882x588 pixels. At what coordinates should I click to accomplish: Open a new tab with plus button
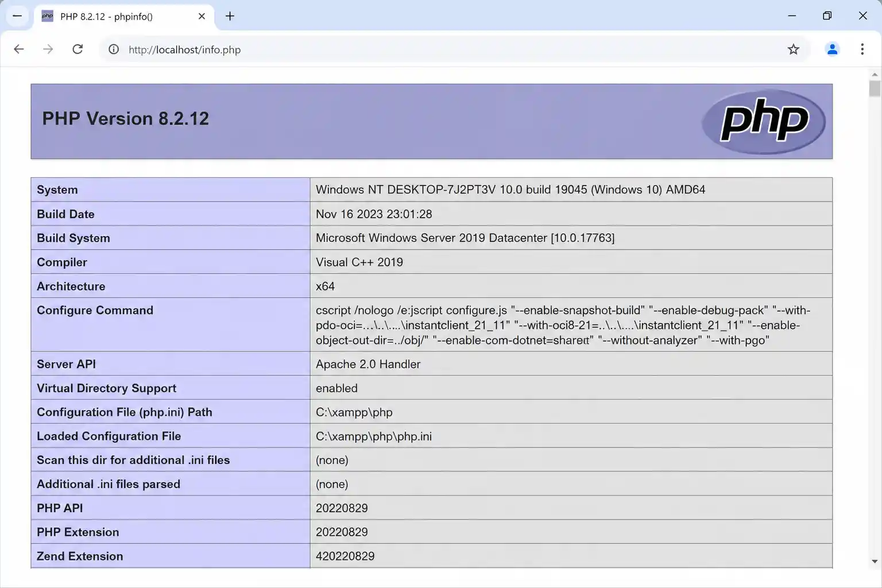[x=230, y=16]
